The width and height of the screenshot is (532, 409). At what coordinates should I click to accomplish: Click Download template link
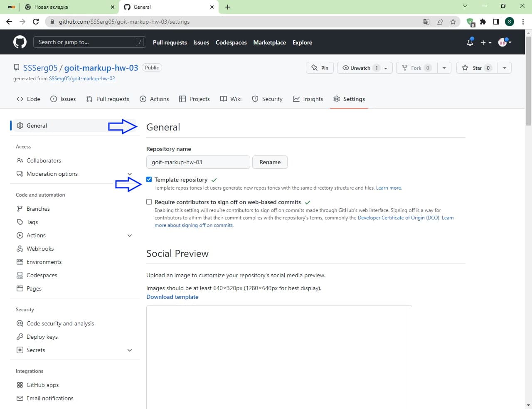172,297
